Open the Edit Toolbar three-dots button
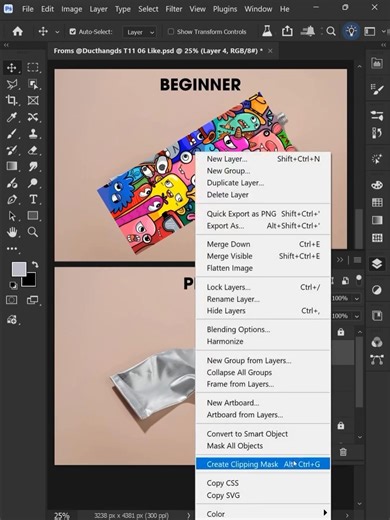Screen dimensions: 390x520 [x=12, y=249]
